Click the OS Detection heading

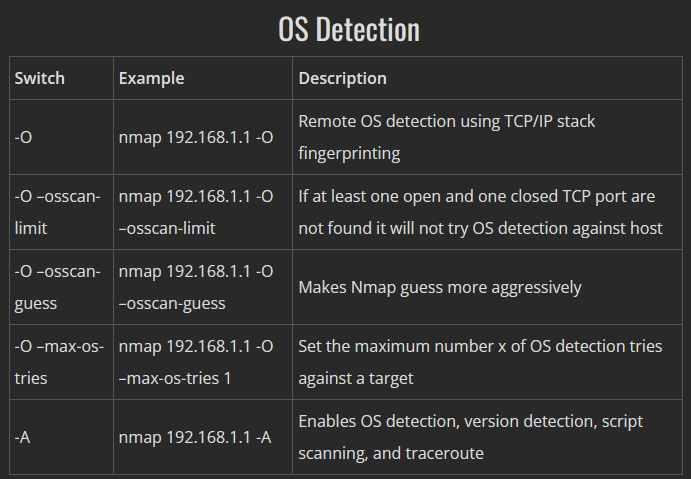click(x=349, y=29)
